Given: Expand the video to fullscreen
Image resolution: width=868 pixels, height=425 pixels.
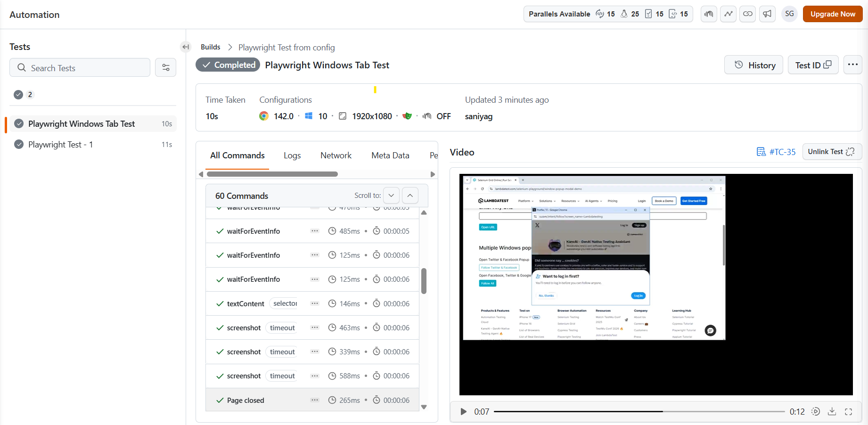Looking at the screenshot, I should click(x=849, y=411).
